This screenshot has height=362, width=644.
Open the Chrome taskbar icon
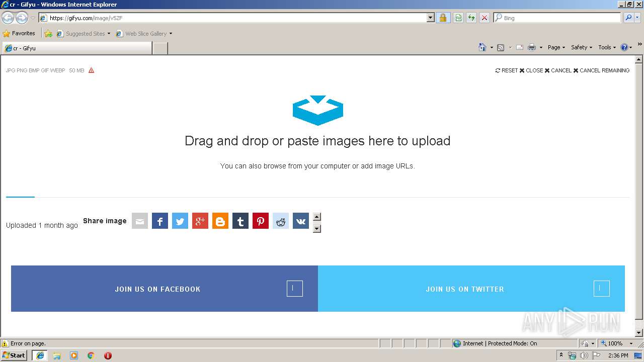click(x=91, y=355)
